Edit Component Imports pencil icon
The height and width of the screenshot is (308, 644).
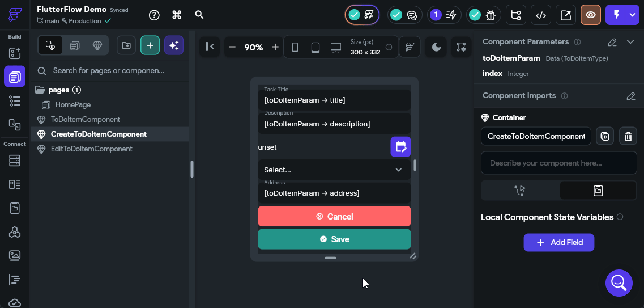point(631,96)
